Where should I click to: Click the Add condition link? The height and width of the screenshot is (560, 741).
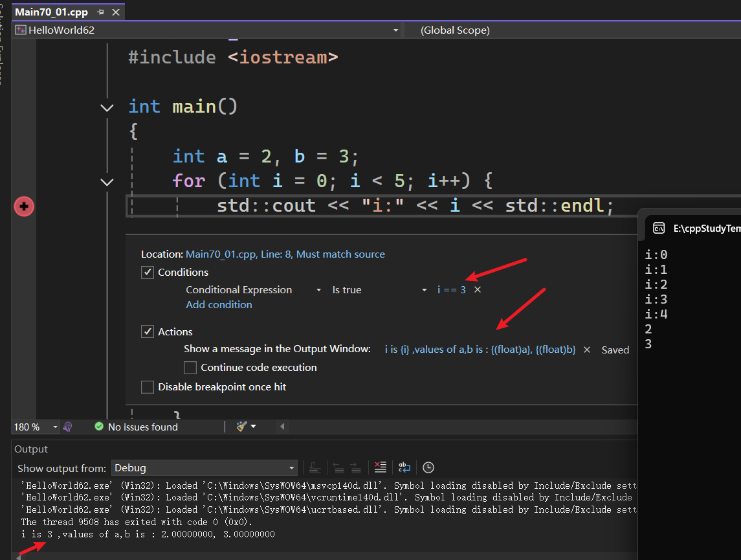[219, 305]
